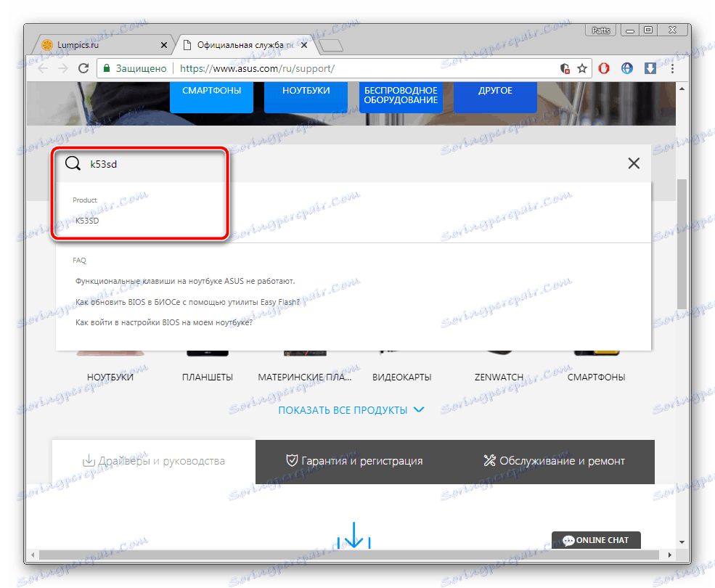Clear search panel with the X icon

click(x=633, y=163)
